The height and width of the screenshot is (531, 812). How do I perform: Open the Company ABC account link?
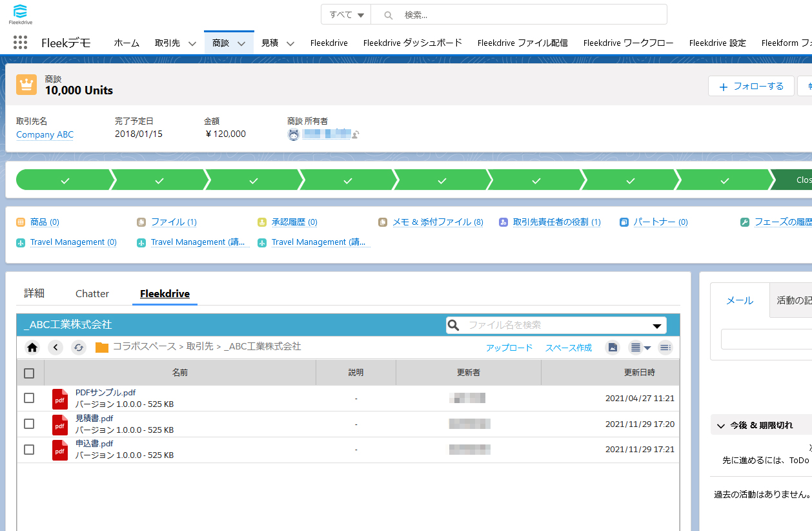[x=45, y=134]
